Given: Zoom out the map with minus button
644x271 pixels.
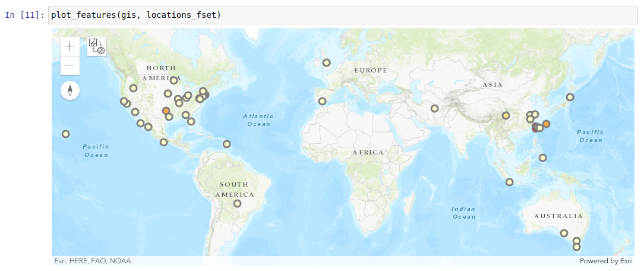Looking at the screenshot, I should click(70, 65).
